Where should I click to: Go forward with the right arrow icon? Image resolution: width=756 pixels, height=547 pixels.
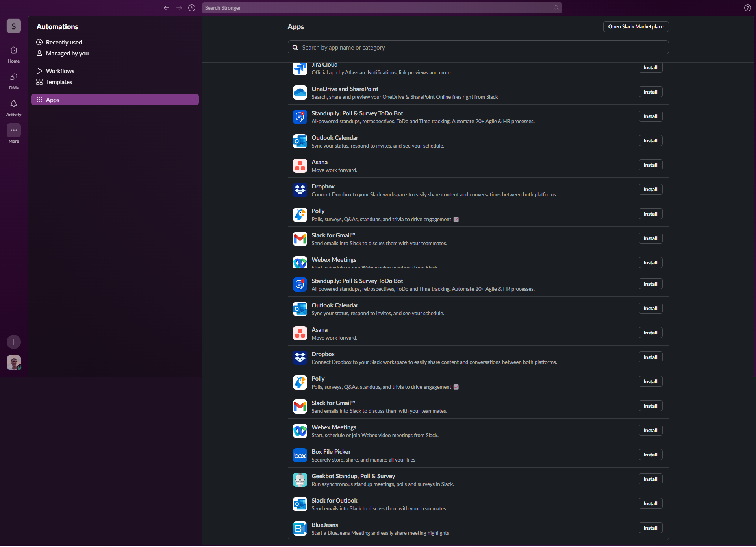click(x=179, y=8)
